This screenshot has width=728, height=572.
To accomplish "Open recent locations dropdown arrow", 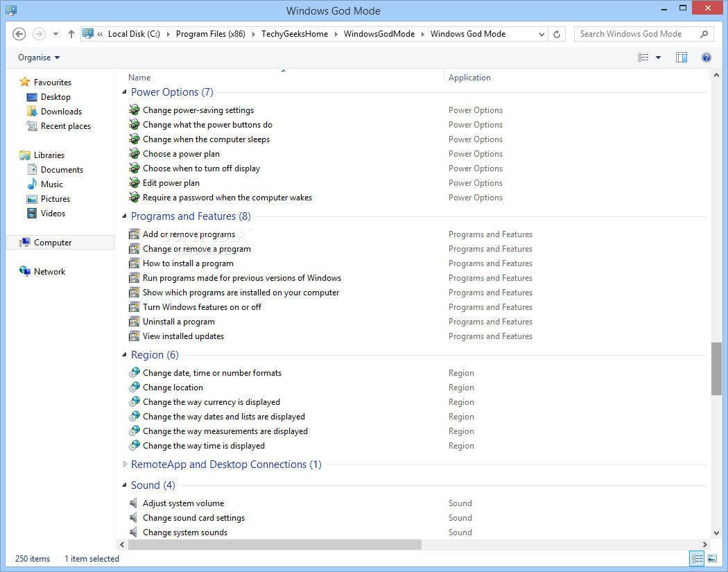I will (55, 34).
